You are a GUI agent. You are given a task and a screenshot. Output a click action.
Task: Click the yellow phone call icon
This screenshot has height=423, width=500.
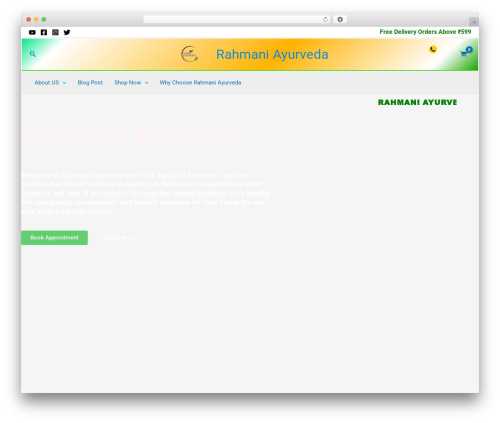[x=433, y=49]
